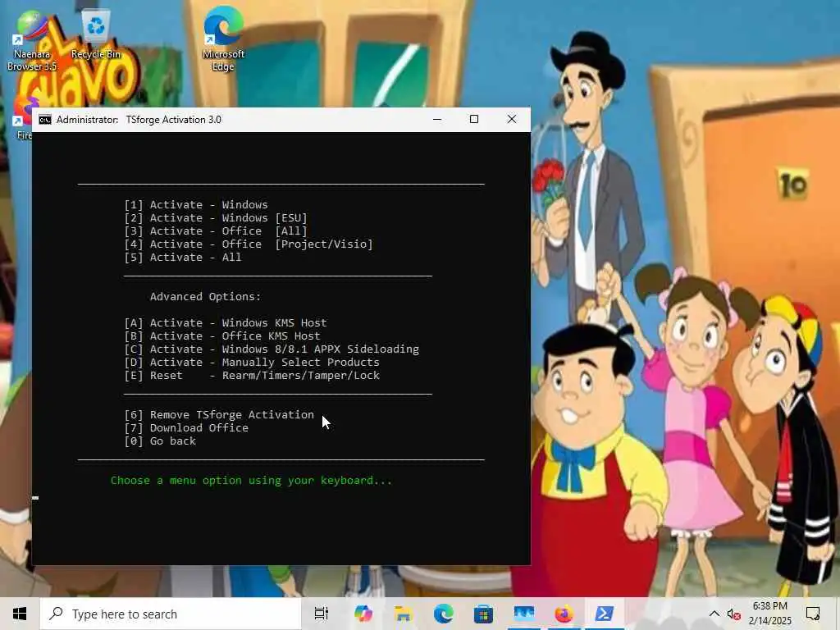
Task: Select '[6] Remove TSforge Activation' line
Action: [x=219, y=414]
